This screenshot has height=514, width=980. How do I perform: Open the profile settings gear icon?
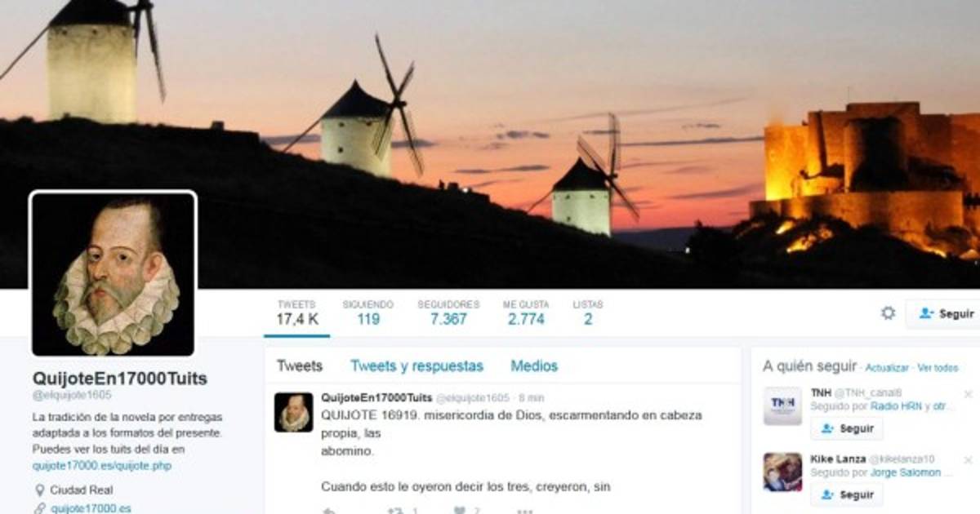coord(888,313)
